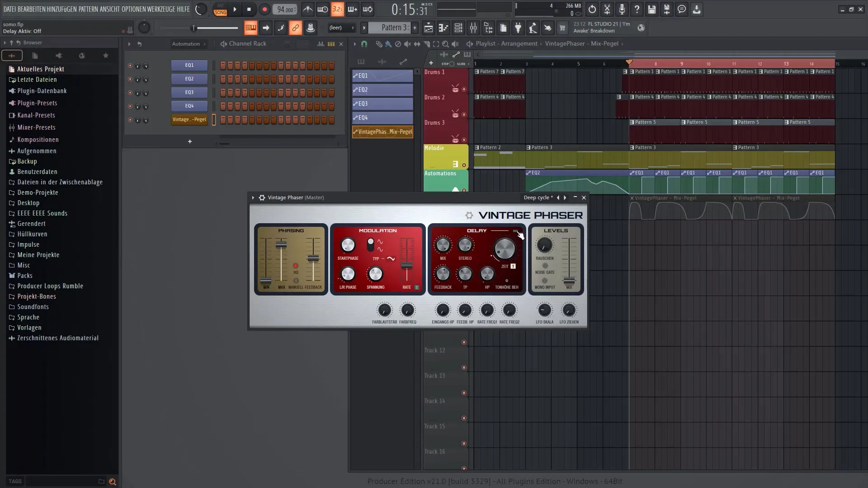Toggle the Delay on/off switch in Vintage Phaser
This screenshot has height=488, width=868.
(x=516, y=231)
